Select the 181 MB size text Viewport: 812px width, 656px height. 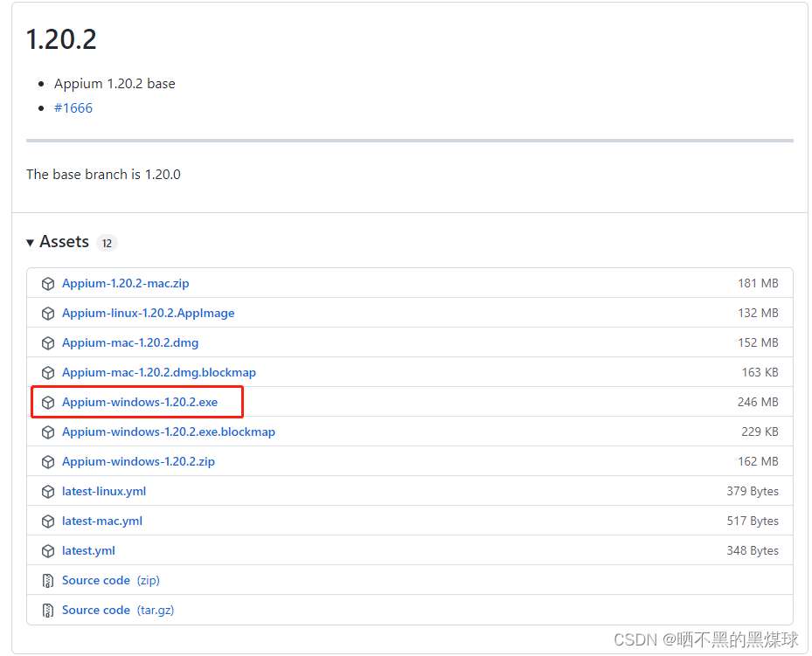758,284
